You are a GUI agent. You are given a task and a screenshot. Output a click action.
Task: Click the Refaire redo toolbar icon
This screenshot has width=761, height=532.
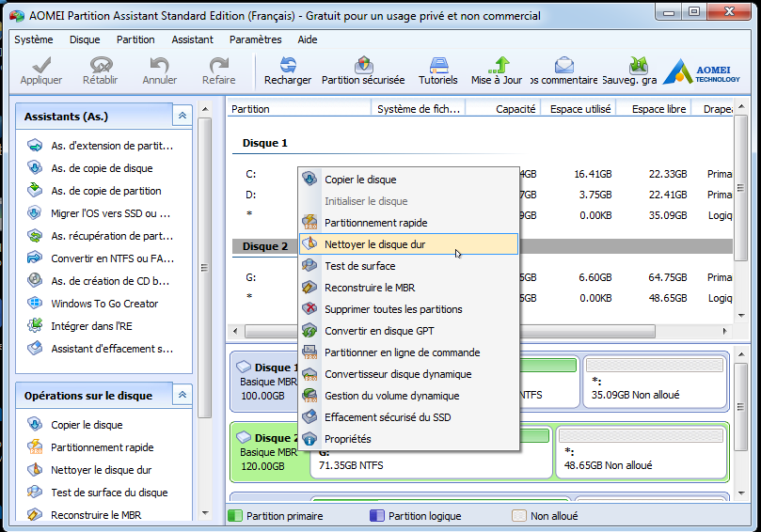[219, 65]
